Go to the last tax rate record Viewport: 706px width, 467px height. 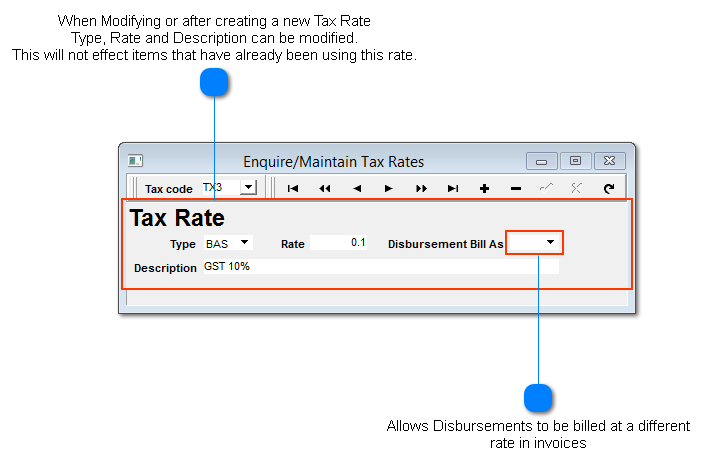pos(453,188)
